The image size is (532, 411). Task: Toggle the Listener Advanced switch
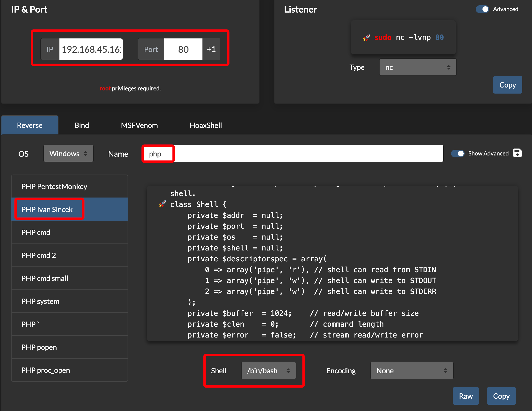click(x=482, y=9)
